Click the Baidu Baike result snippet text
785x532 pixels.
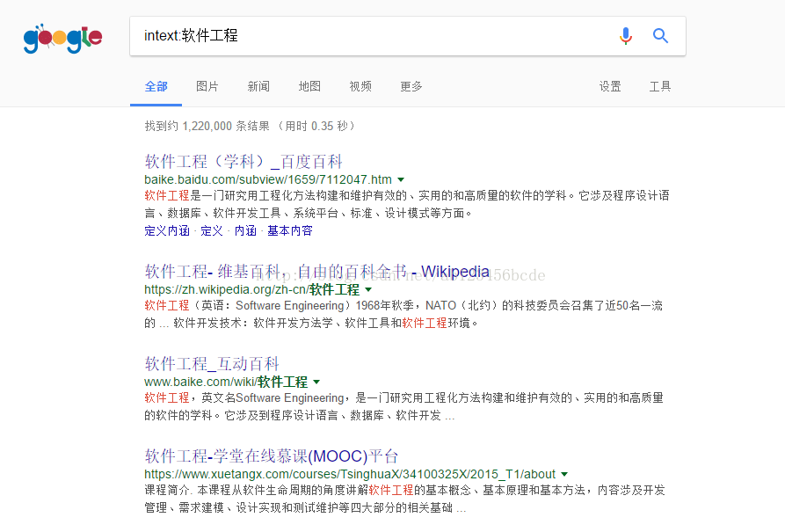(x=406, y=204)
